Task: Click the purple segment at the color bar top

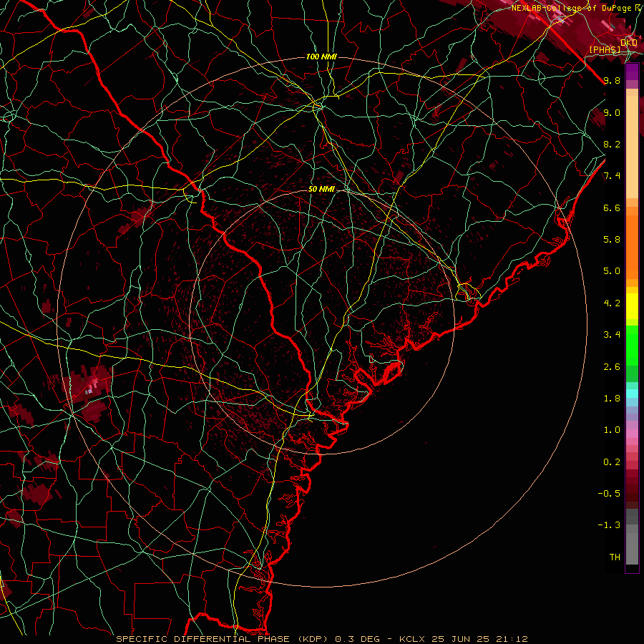Action: pyautogui.click(x=632, y=72)
